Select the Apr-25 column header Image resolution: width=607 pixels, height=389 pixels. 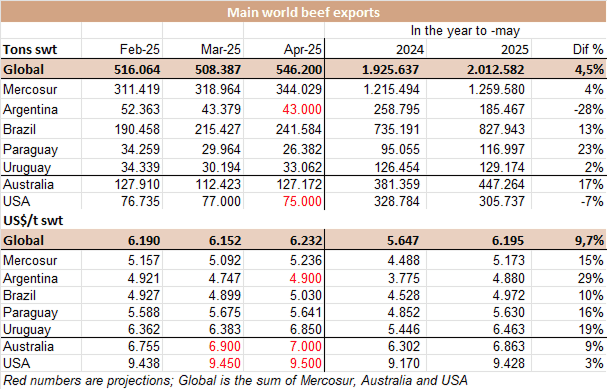click(302, 50)
